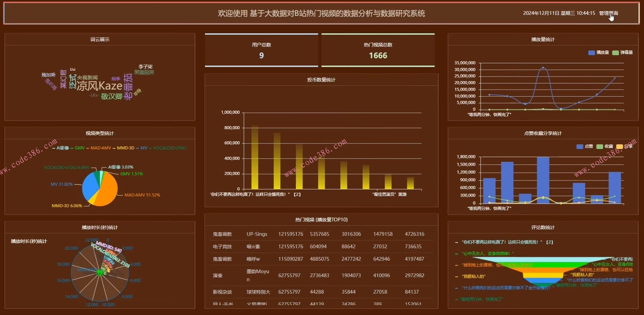This screenshot has width=644, height=315.
Task: Toggle the MMD-3D legend entry above the pie
Action: (123, 148)
